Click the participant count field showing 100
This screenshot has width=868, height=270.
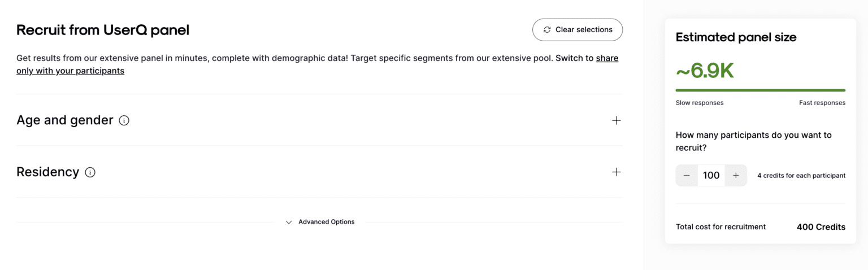point(711,176)
